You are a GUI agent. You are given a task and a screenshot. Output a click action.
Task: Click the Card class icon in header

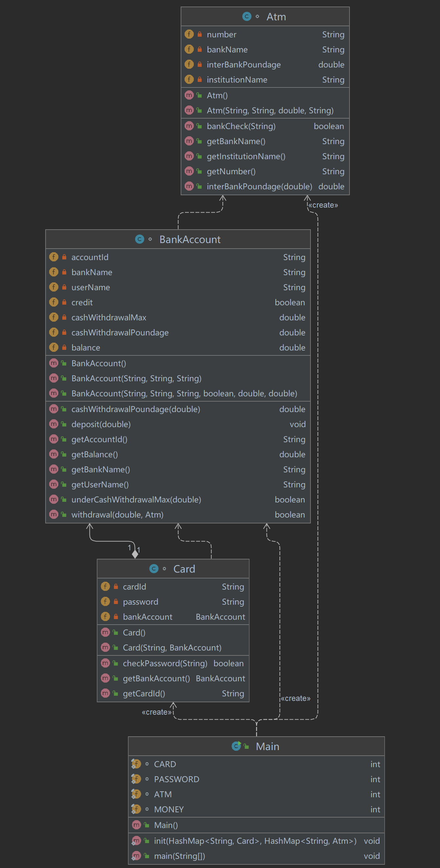[154, 569]
